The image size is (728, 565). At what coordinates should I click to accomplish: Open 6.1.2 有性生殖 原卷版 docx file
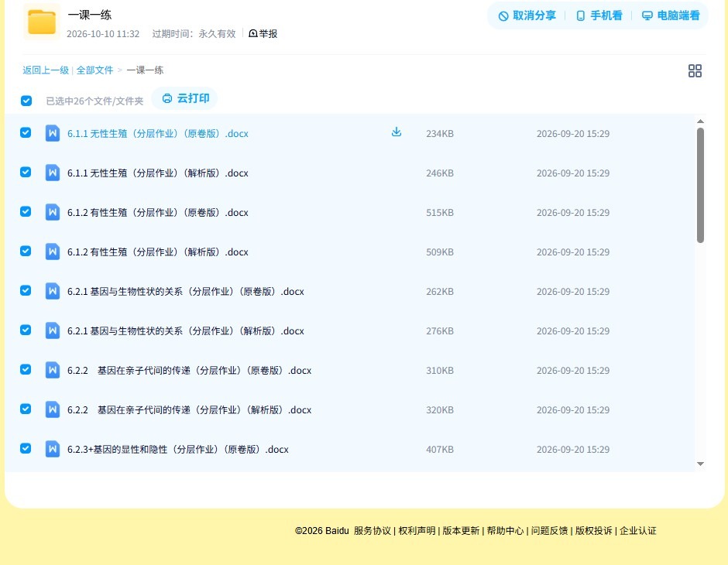click(158, 212)
